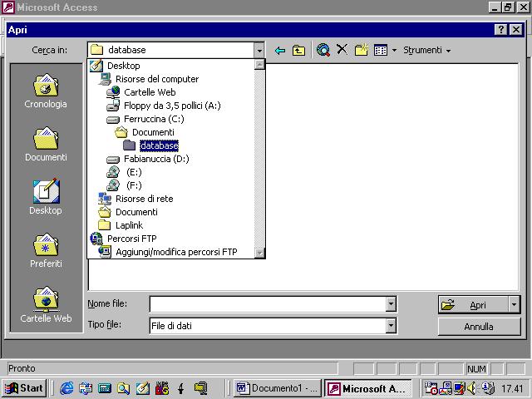Viewport: 532px width, 399px height.
Task: Go back using the blue arrow
Action: tap(280, 51)
